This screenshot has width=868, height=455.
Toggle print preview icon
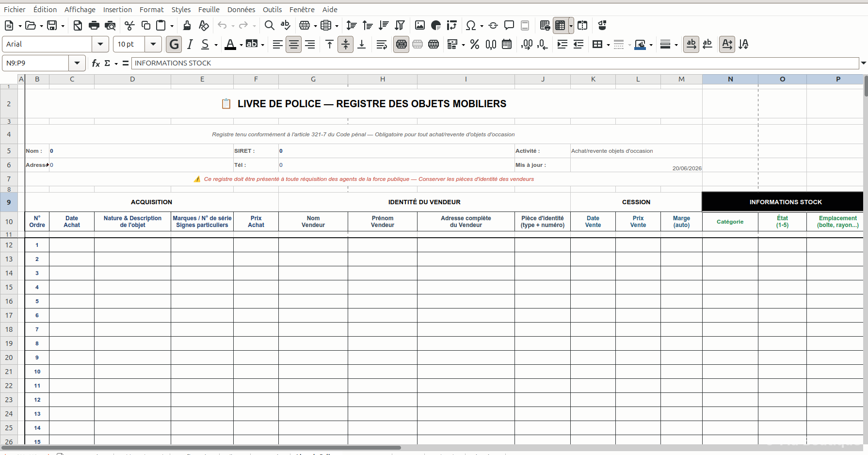click(110, 25)
